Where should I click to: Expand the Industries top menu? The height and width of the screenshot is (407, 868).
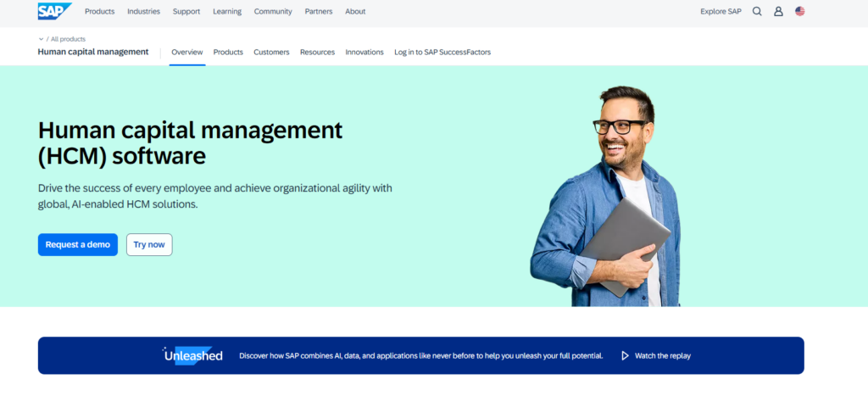tap(144, 12)
